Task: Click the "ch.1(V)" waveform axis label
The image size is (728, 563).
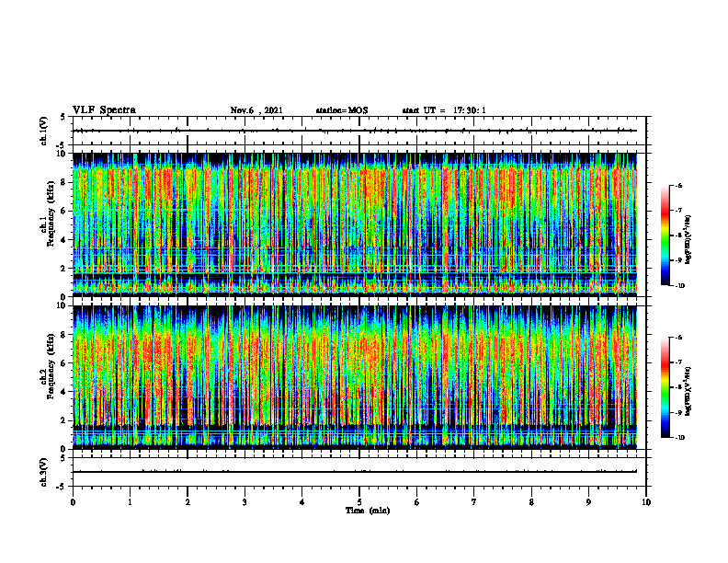Action: tap(44, 131)
